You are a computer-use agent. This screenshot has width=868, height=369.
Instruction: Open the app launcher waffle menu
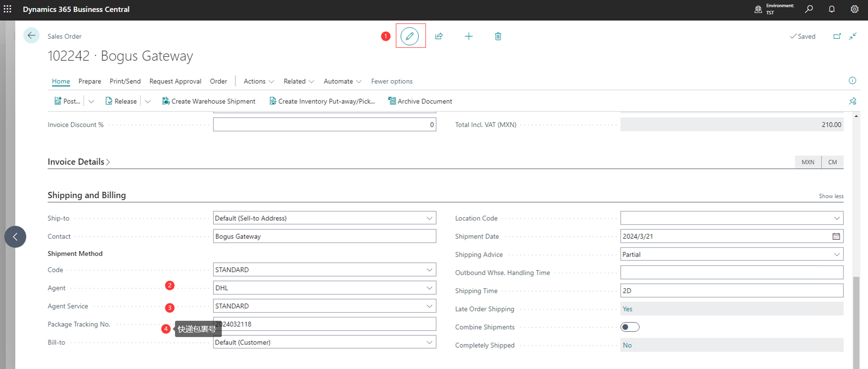coord(7,9)
